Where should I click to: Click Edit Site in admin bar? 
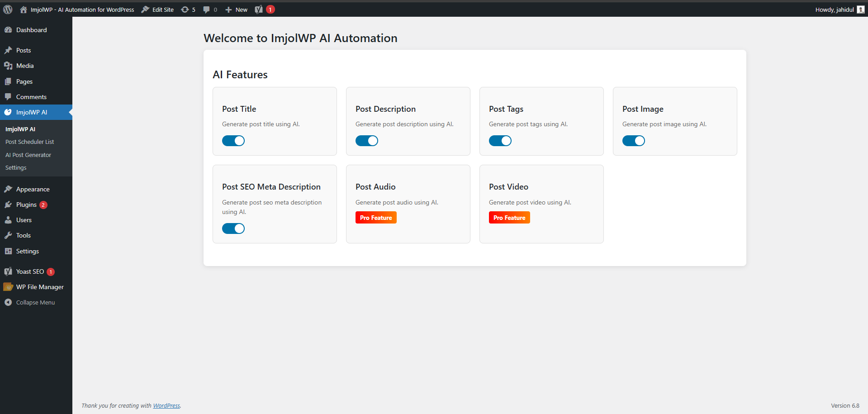163,10
